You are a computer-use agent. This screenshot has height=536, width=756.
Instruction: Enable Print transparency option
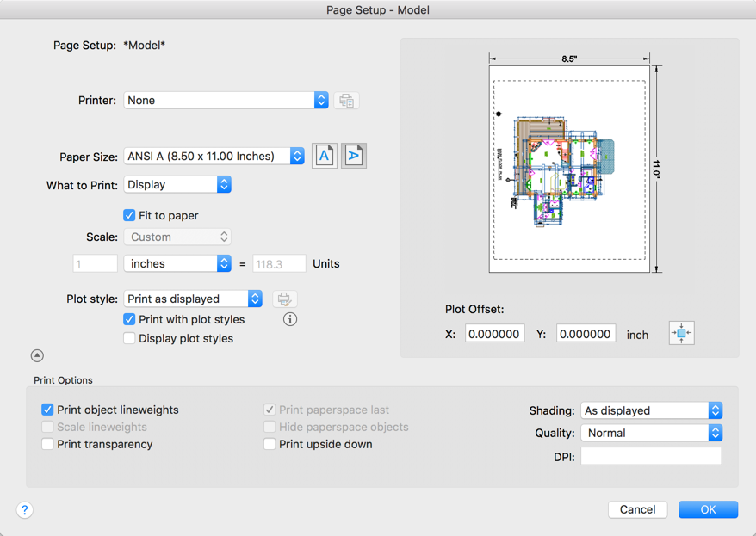(47, 444)
